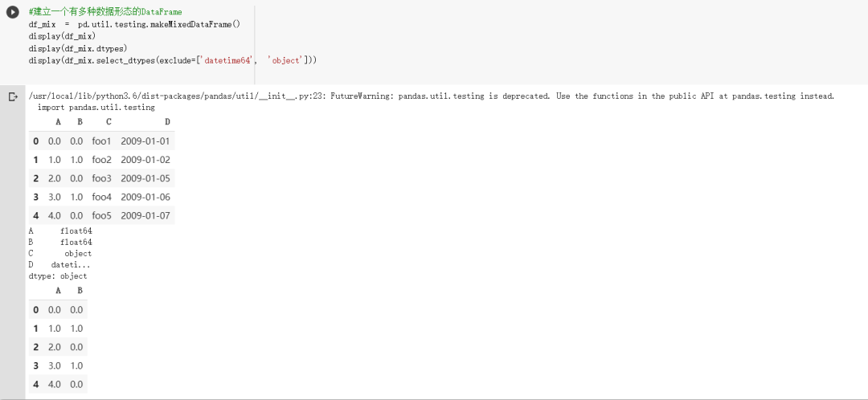Click column header D in first table

(167, 122)
